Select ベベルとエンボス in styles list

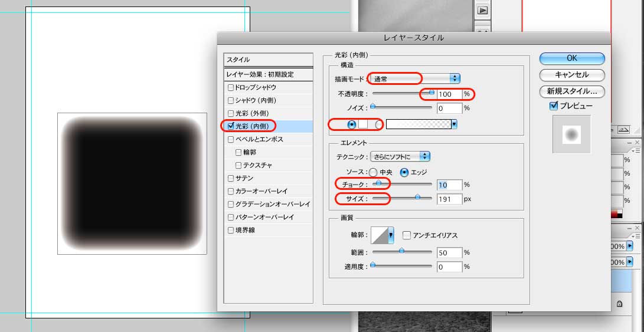[259, 140]
